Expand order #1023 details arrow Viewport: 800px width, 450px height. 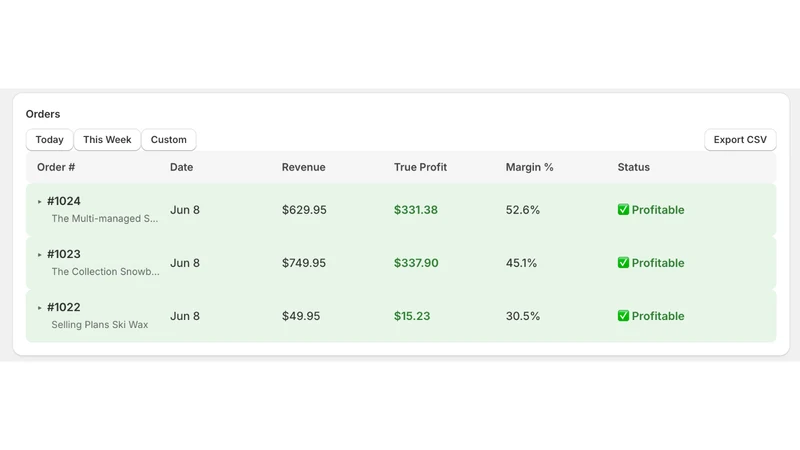[39, 255]
